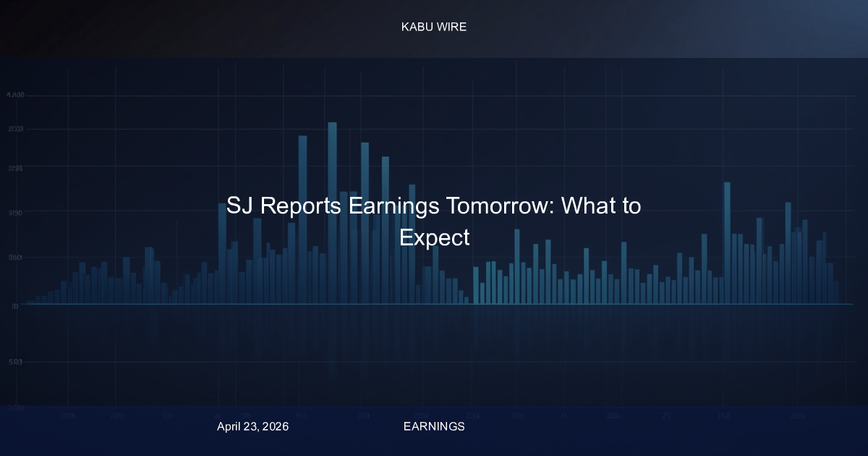The height and width of the screenshot is (456, 868).
Task: Click the topmost y-axis value label
Action: point(16,96)
